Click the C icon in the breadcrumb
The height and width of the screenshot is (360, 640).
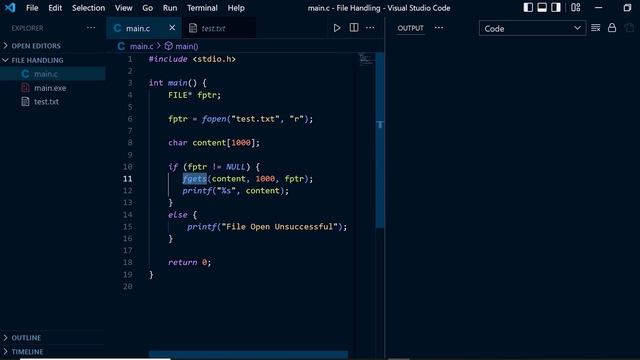point(121,46)
